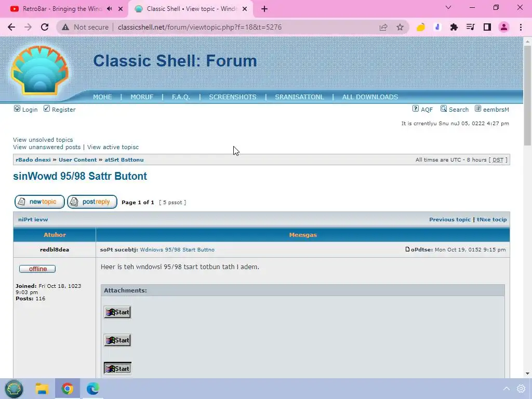Image resolution: width=532 pixels, height=399 pixels.
Task: Click the Register link
Action: [64, 110]
